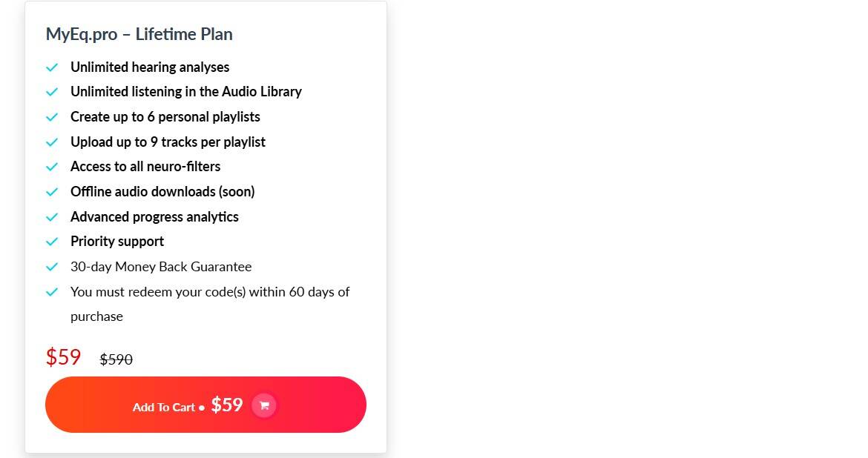Select the Unlimited hearing analyses feature text
Screen dimensions: 868x458
pyautogui.click(x=149, y=67)
